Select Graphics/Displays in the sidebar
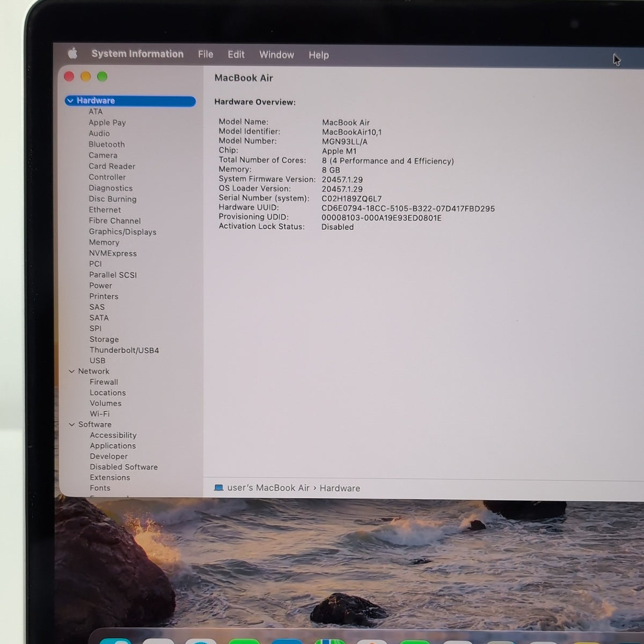644x644 pixels. coord(123,232)
